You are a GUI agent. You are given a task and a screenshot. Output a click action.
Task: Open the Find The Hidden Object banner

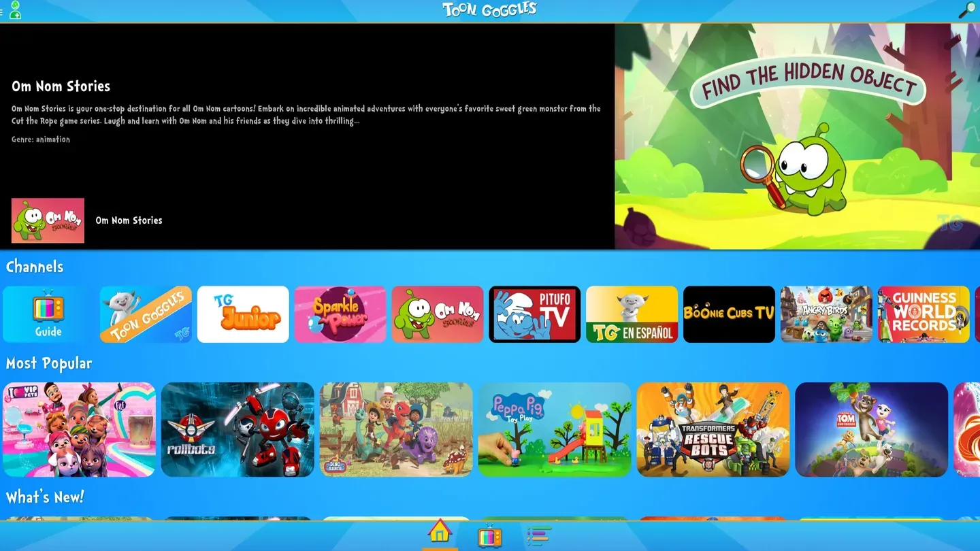coord(796,136)
